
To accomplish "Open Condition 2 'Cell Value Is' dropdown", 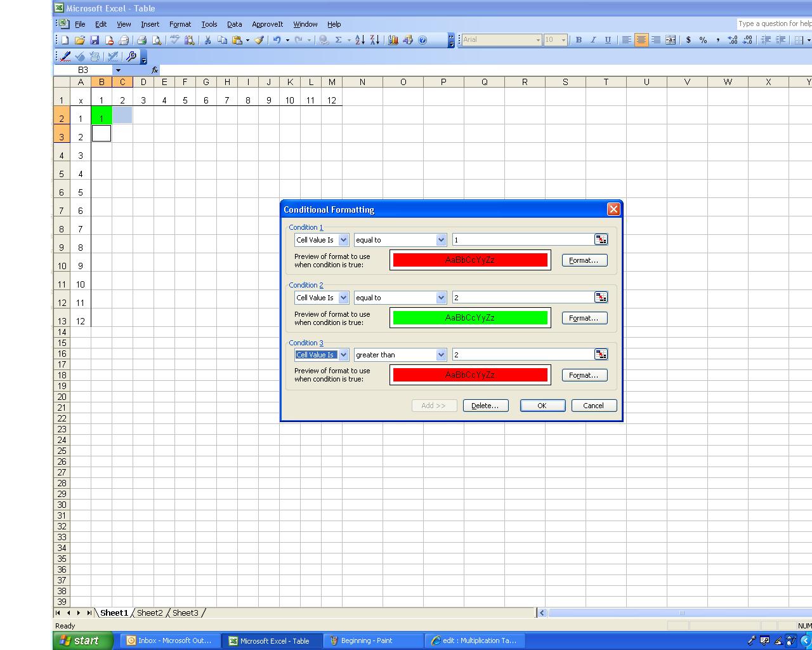I will click(x=343, y=298).
